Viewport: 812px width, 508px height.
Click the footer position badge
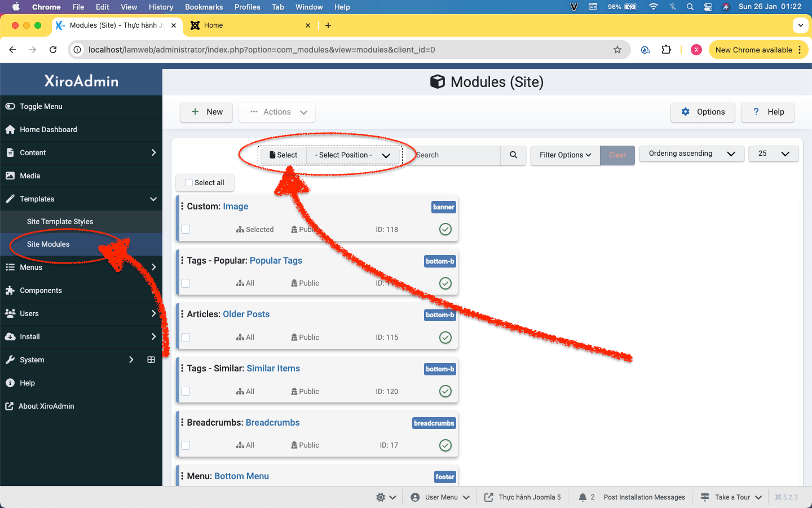click(445, 477)
